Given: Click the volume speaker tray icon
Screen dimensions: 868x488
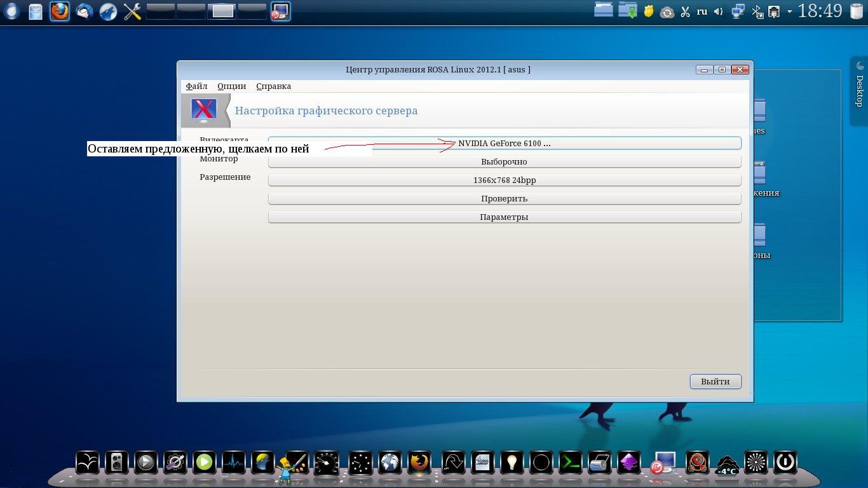Looking at the screenshot, I should click(x=719, y=11).
